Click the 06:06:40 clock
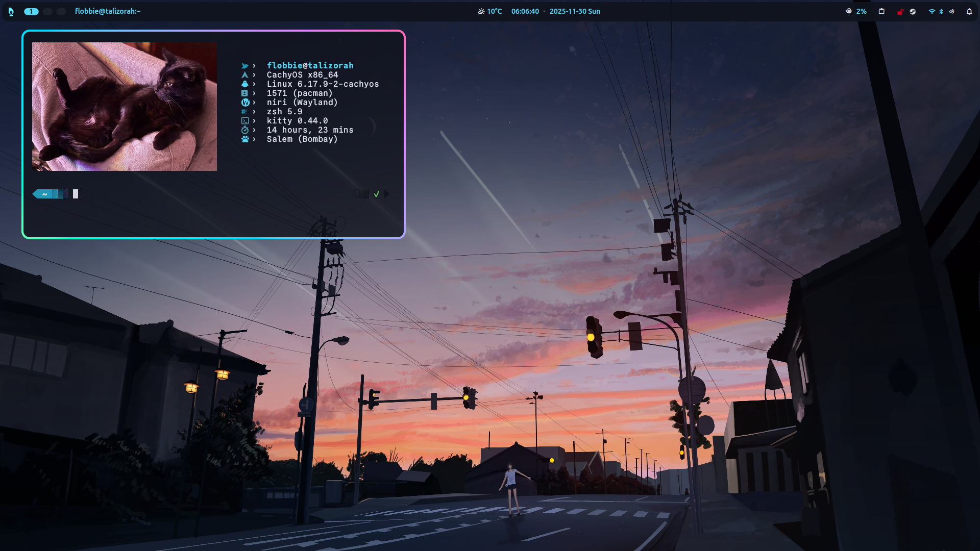Image resolution: width=980 pixels, height=551 pixels. (525, 11)
